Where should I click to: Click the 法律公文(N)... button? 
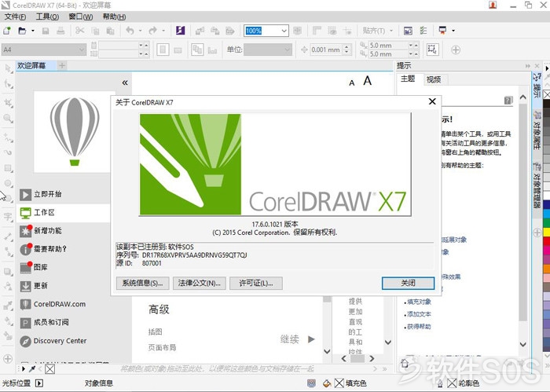(x=200, y=284)
